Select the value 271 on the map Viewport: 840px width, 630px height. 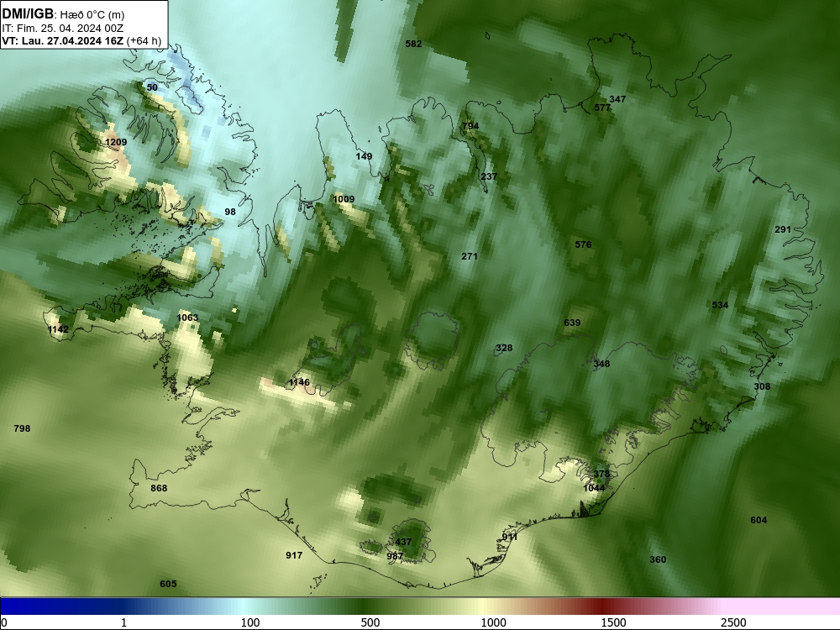470,256
